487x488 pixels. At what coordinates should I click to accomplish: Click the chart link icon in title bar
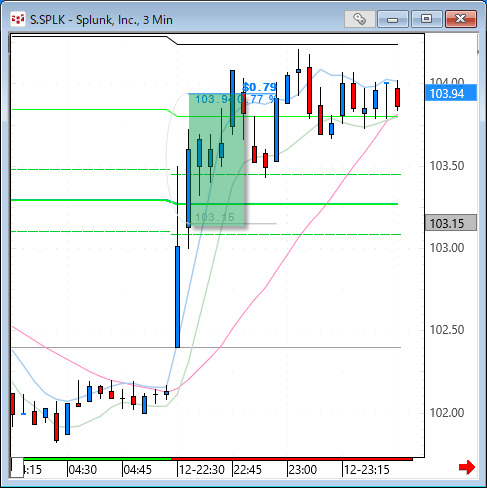click(x=359, y=19)
